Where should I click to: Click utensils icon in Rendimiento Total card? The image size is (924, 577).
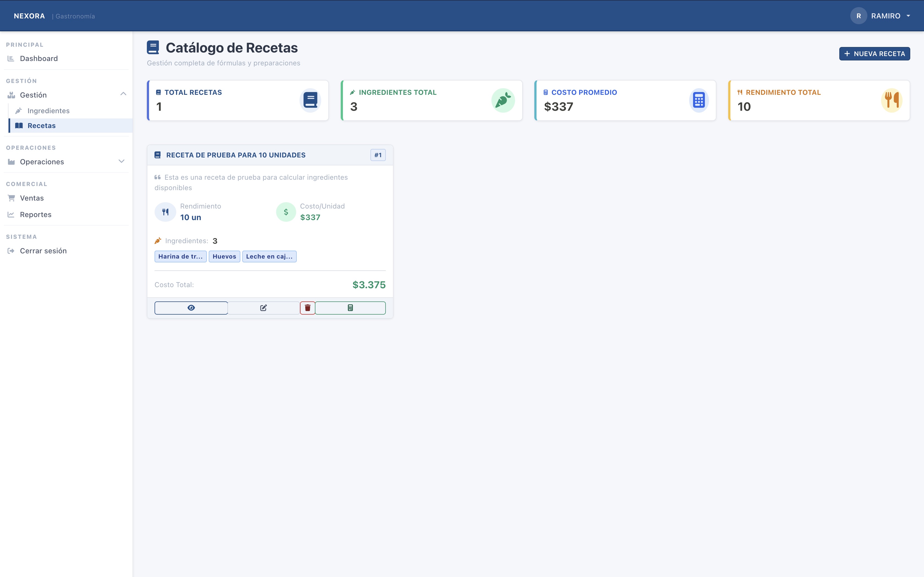892,100
